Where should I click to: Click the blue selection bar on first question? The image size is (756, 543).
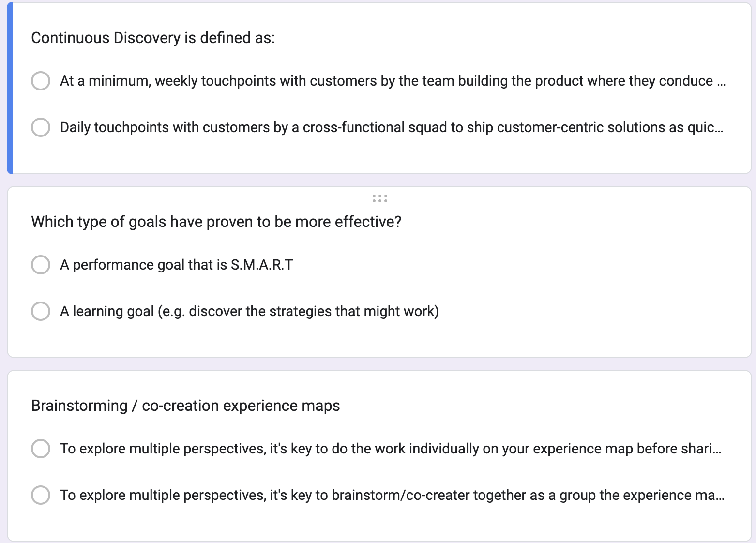pyautogui.click(x=9, y=88)
